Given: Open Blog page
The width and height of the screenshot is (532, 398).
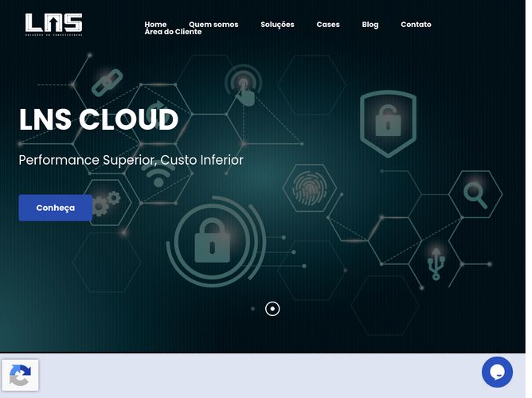Looking at the screenshot, I should click(x=370, y=25).
